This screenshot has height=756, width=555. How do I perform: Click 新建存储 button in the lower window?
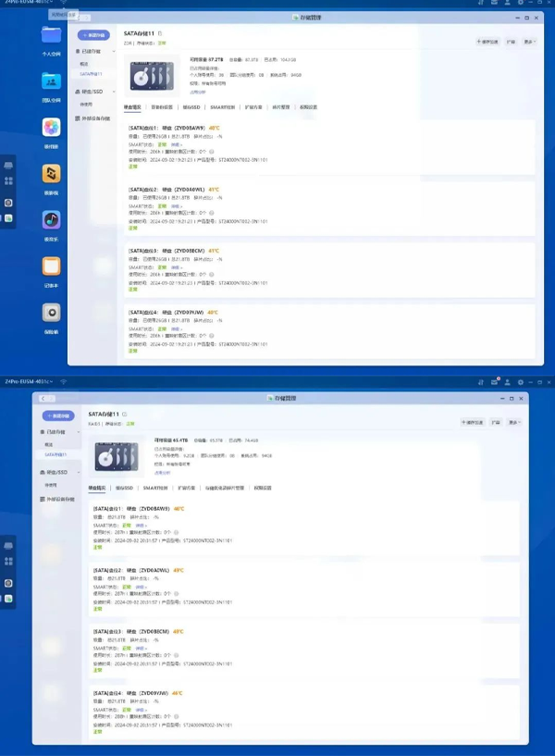56,416
